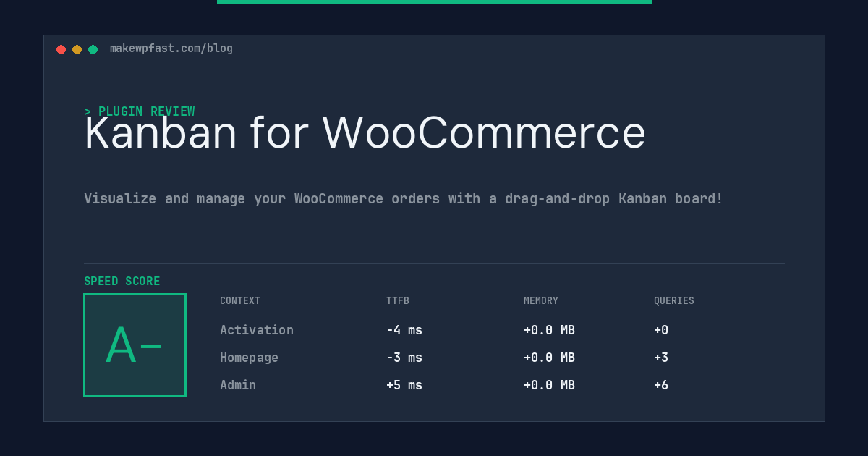Click the Activation queries value +0
This screenshot has width=868, height=456.
point(661,330)
